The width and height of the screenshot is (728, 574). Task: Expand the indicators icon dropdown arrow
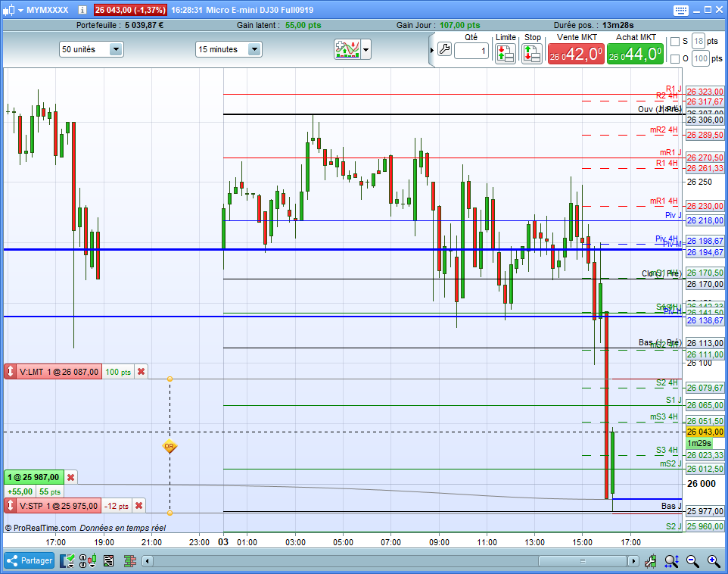pyautogui.click(x=366, y=49)
